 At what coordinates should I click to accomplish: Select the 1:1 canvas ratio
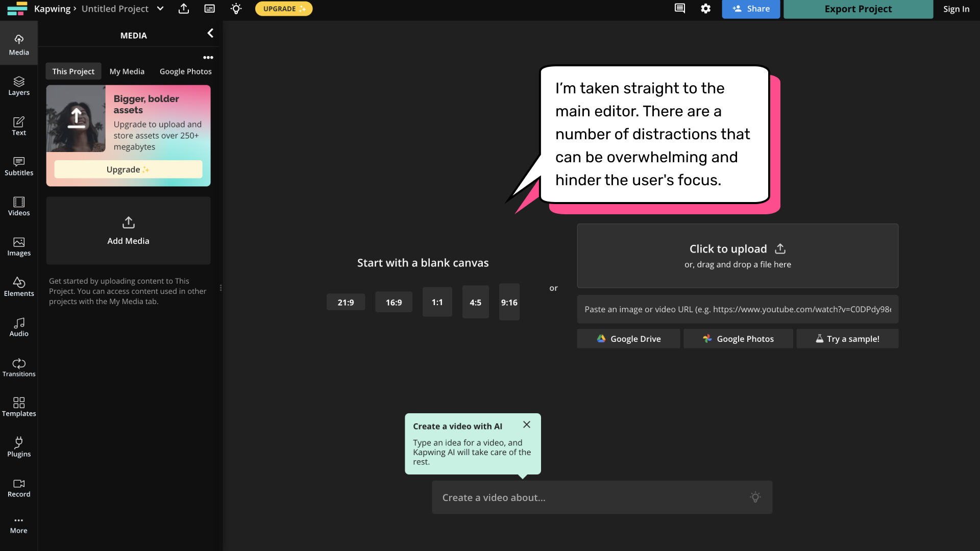pos(437,302)
